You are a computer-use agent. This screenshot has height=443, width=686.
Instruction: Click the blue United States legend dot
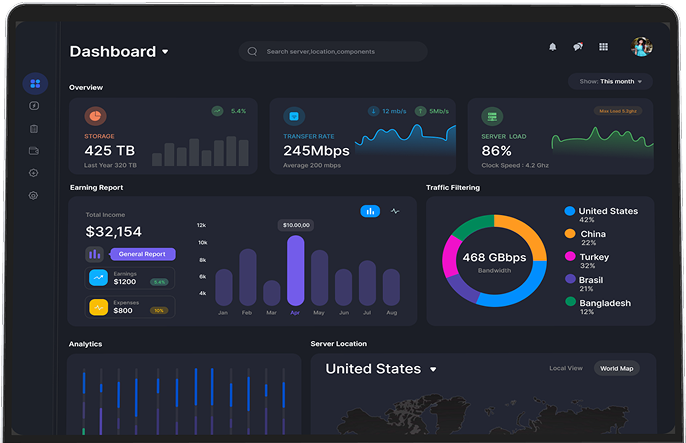coord(570,212)
